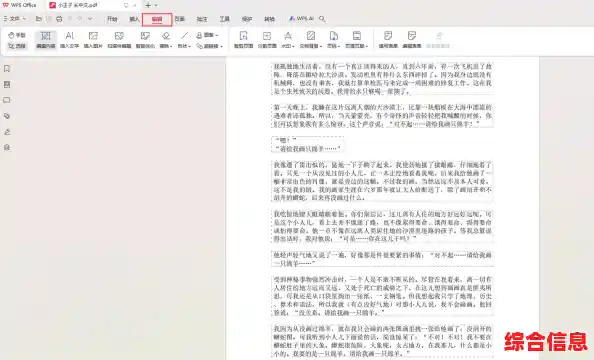Click the edit form icon

click(412, 36)
